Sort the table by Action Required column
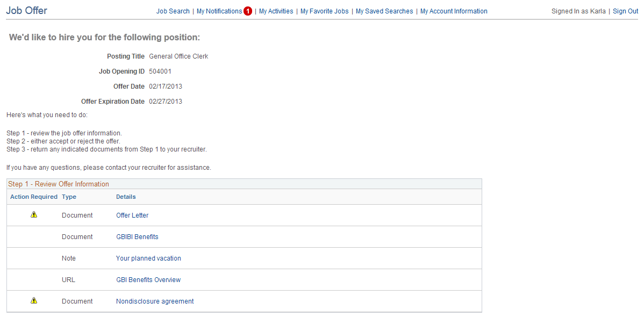Screen dimensions: 644x317 [33, 197]
